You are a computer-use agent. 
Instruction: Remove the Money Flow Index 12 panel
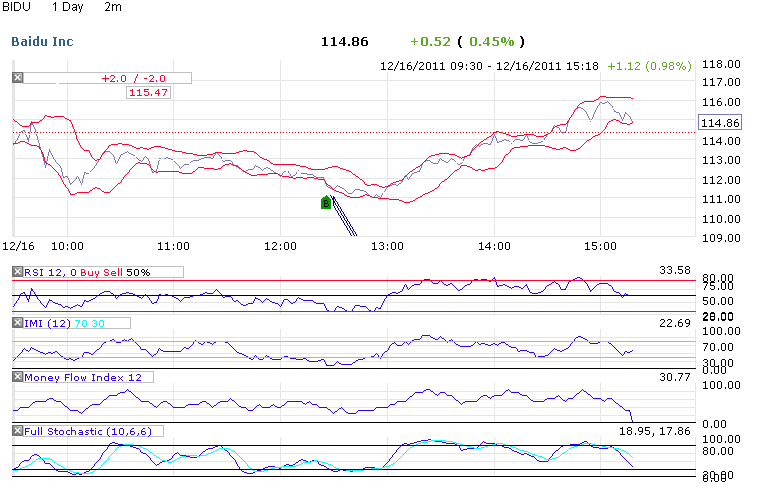[18, 376]
